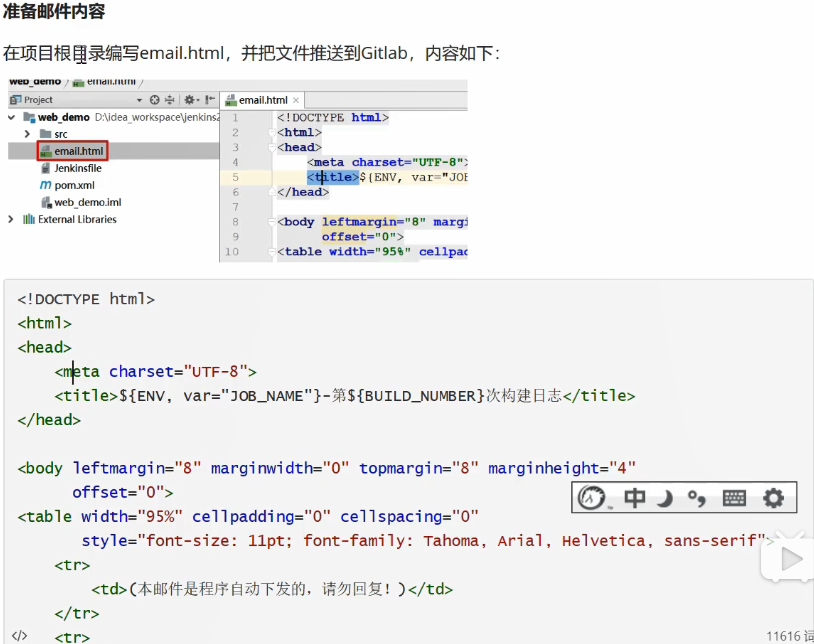The height and width of the screenshot is (644, 814).
Task: Click the web_demo.iml file icon
Action: [46, 202]
